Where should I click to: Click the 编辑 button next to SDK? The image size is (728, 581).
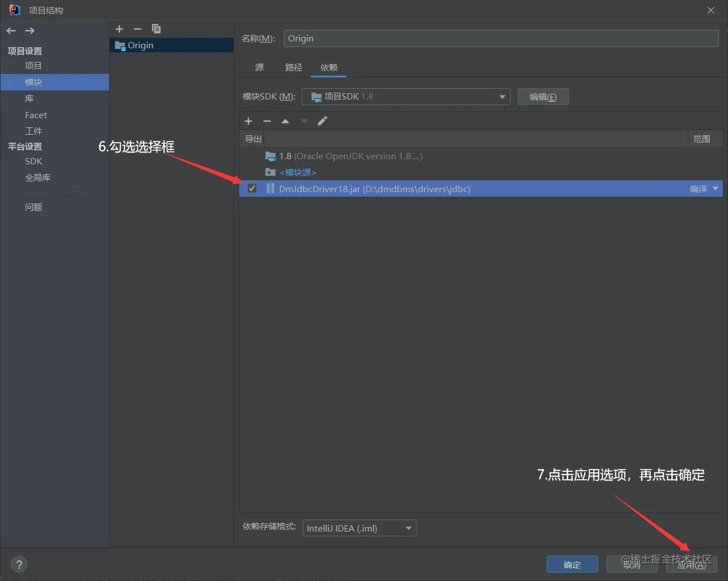tap(543, 97)
